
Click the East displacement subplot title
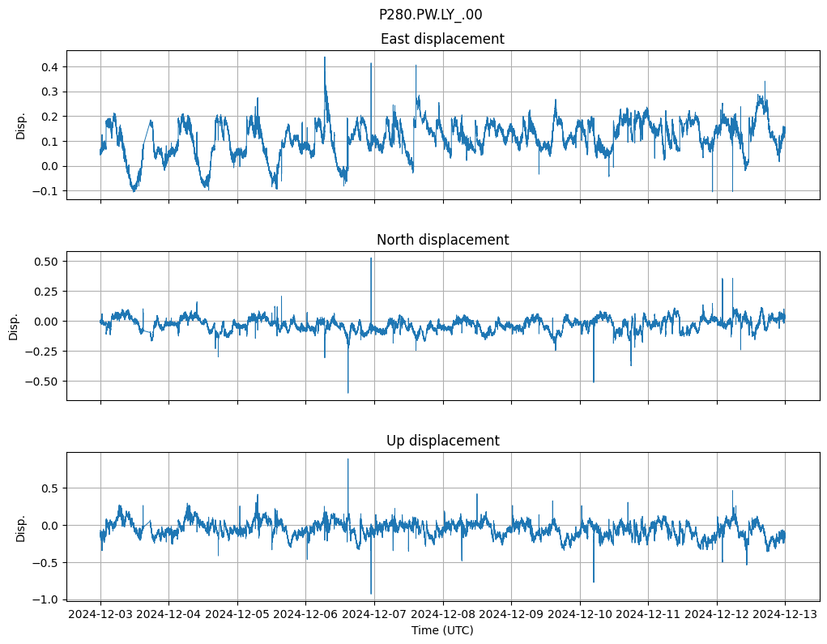tap(442, 39)
